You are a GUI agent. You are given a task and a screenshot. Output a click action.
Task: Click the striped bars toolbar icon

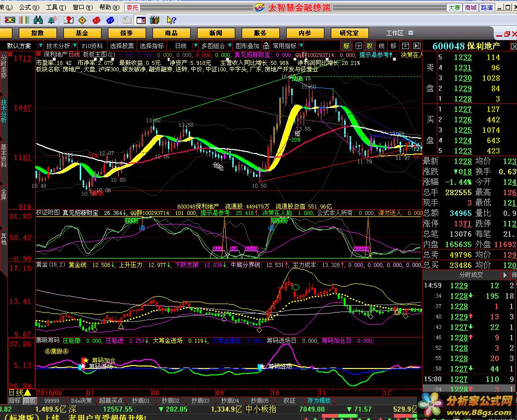tap(24, 20)
